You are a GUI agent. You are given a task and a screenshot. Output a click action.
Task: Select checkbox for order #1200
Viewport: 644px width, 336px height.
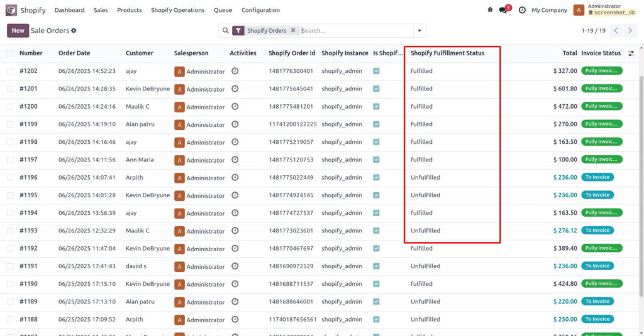9,107
